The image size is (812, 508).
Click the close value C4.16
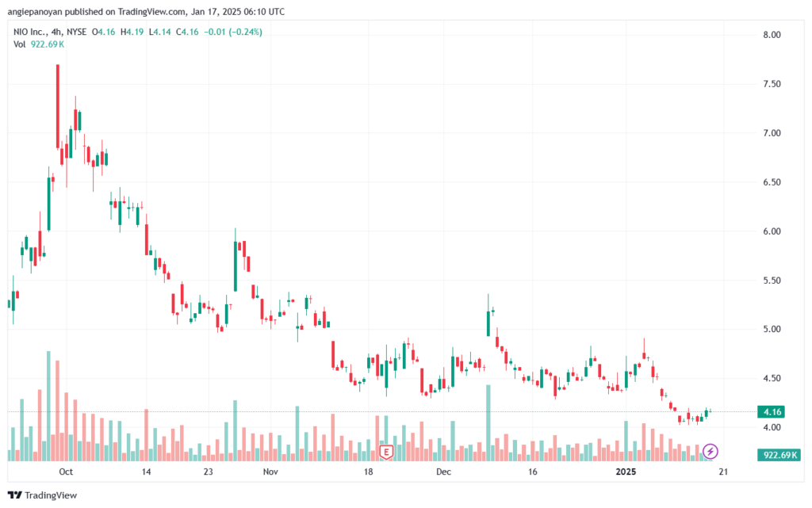click(x=187, y=32)
